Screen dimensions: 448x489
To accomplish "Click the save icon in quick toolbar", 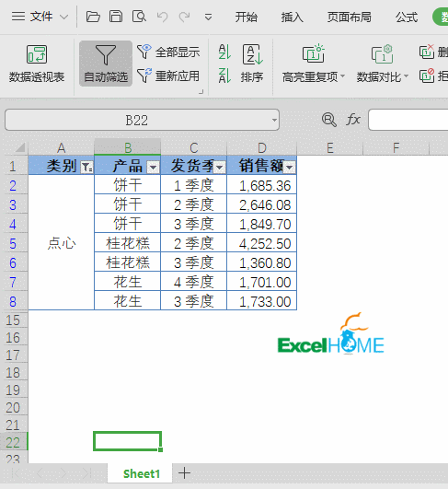I will pos(116,17).
